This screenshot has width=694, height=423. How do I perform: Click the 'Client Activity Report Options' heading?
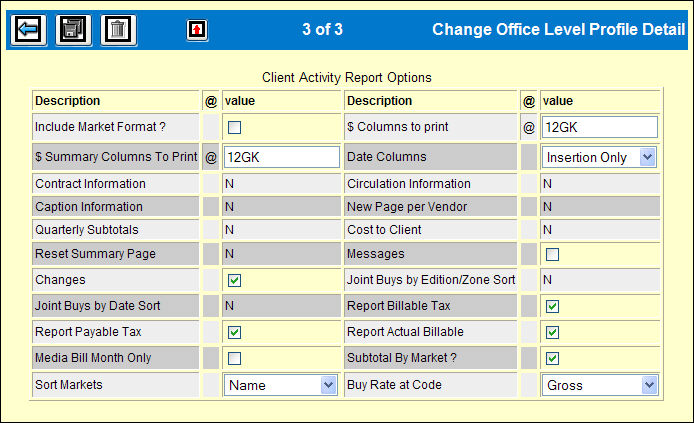tap(347, 77)
